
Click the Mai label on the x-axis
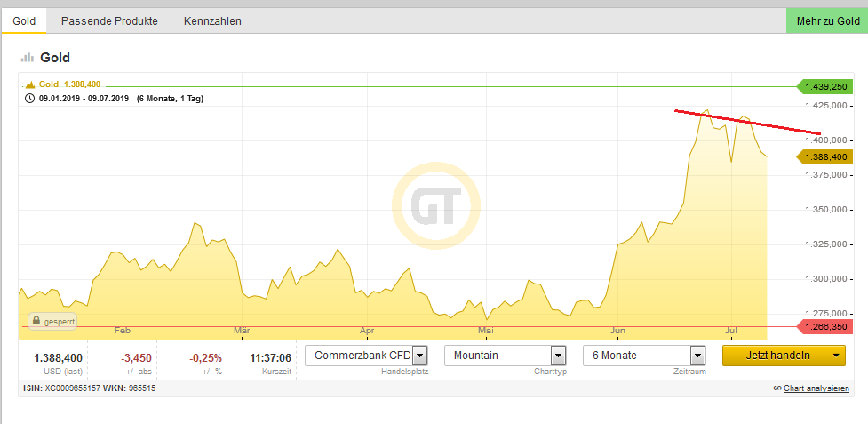pyautogui.click(x=485, y=331)
